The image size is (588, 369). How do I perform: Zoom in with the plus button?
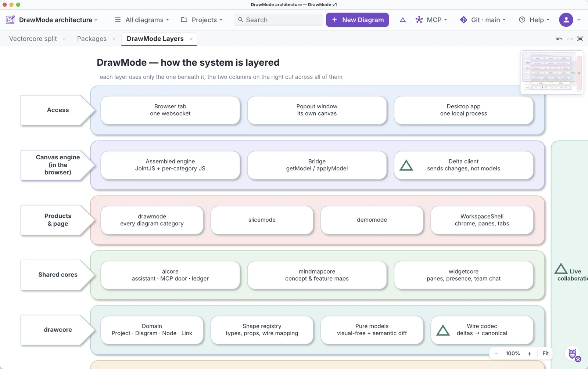529,354
